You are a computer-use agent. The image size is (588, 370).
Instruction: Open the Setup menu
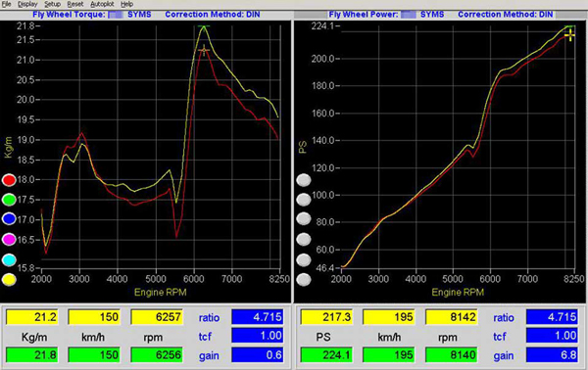coord(52,4)
